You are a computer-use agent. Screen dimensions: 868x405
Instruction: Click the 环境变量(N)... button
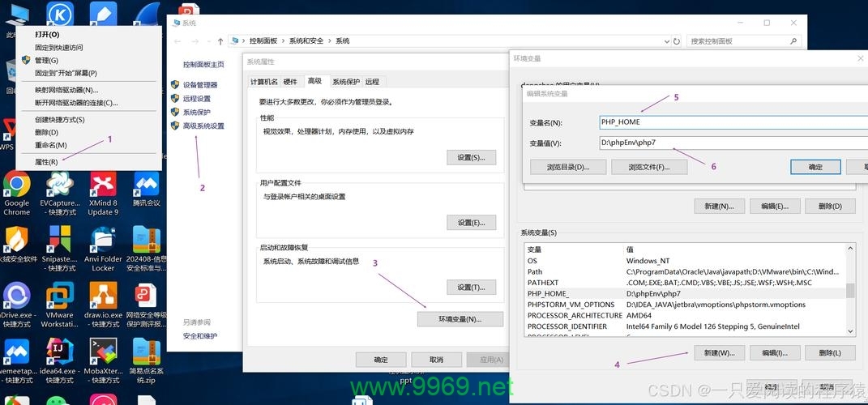(x=460, y=319)
